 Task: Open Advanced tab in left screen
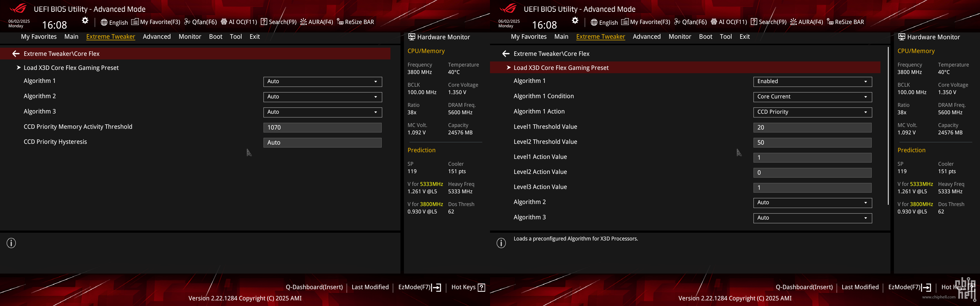(x=157, y=36)
